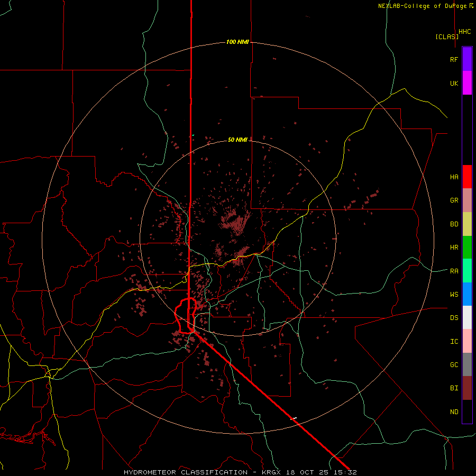Click the DS white legend swatch
This screenshot has width=476, height=476.
467,317
